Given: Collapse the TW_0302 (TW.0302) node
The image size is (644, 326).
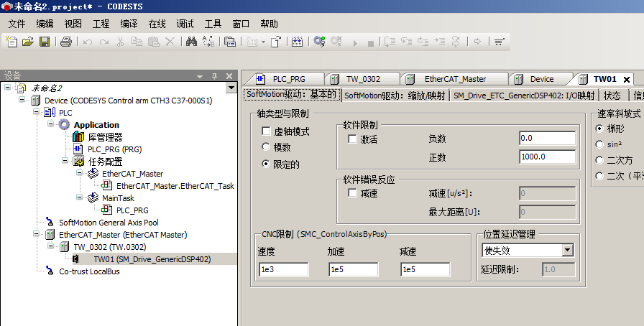Looking at the screenshot, I should 51,246.
